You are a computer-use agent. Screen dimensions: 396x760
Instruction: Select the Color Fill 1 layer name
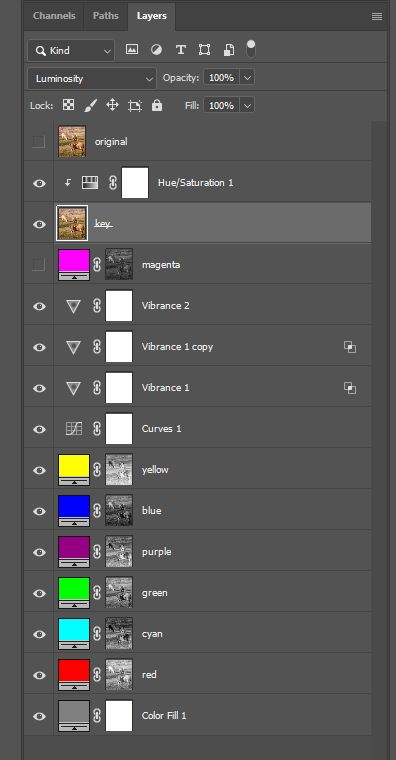click(x=164, y=715)
